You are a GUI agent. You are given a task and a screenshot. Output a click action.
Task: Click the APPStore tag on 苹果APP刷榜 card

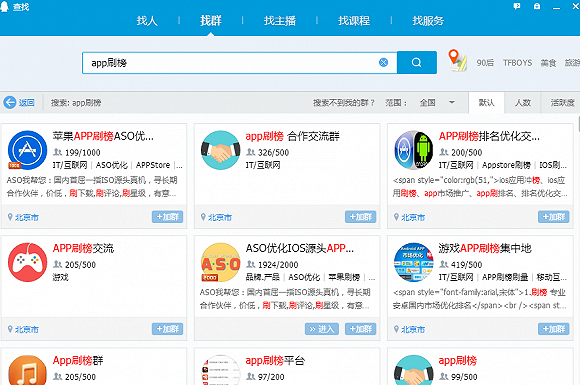153,165
